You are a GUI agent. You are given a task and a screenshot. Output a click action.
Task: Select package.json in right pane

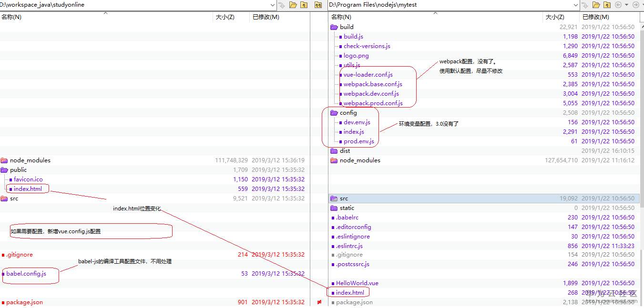(x=354, y=302)
